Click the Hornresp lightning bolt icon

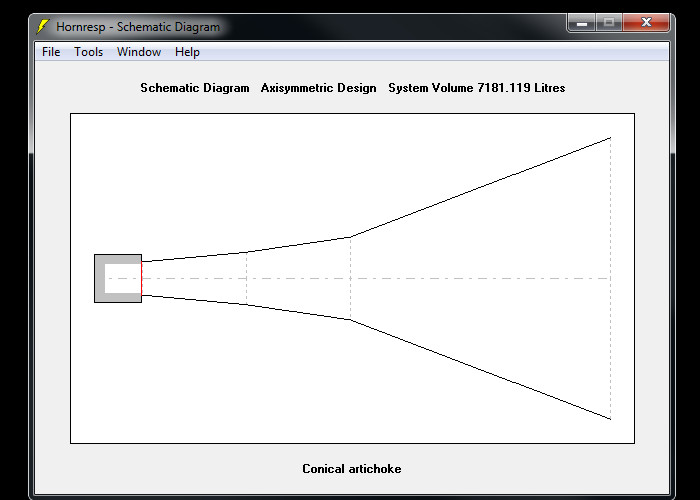pos(42,26)
